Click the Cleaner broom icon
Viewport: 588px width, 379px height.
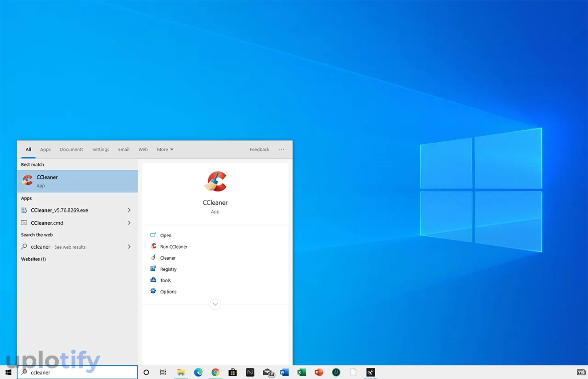click(x=153, y=257)
